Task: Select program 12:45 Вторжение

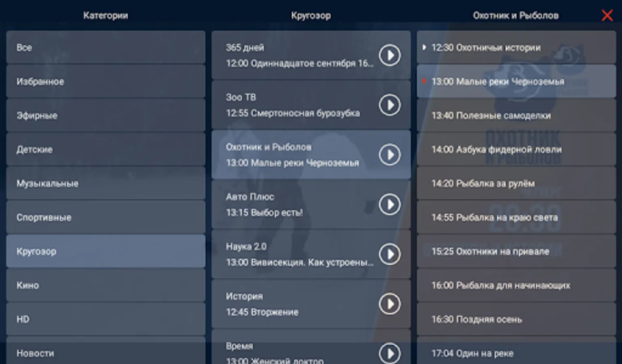Action: 262,312
